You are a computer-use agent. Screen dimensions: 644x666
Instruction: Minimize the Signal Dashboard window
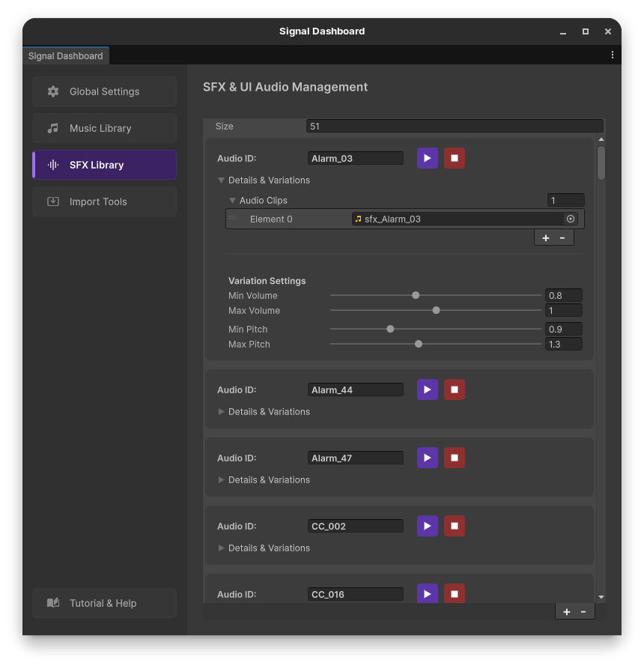point(563,31)
